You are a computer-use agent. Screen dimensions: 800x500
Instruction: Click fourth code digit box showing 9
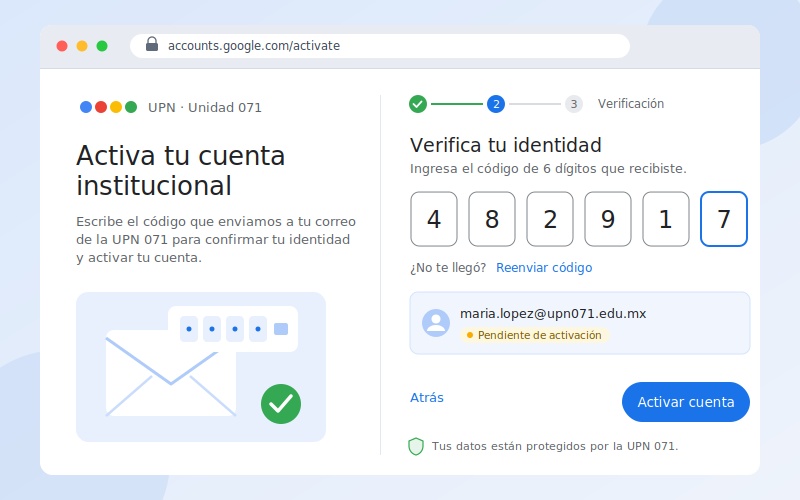pos(608,219)
